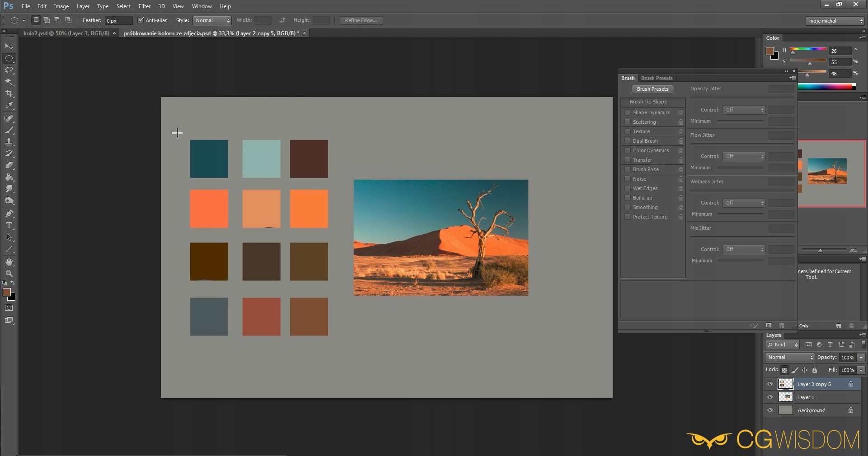The height and width of the screenshot is (456, 868).
Task: Expand the moje michal workspace dropdown
Action: pos(835,21)
